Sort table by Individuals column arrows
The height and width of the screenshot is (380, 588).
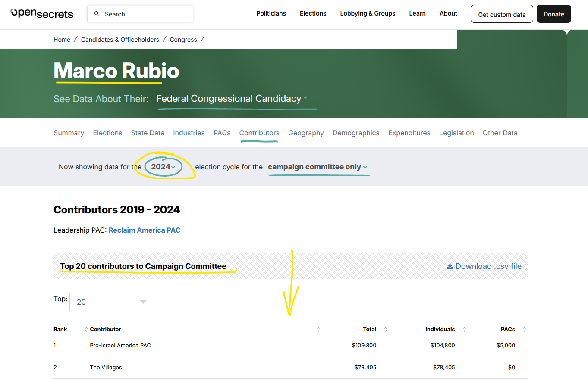pyautogui.click(x=465, y=330)
